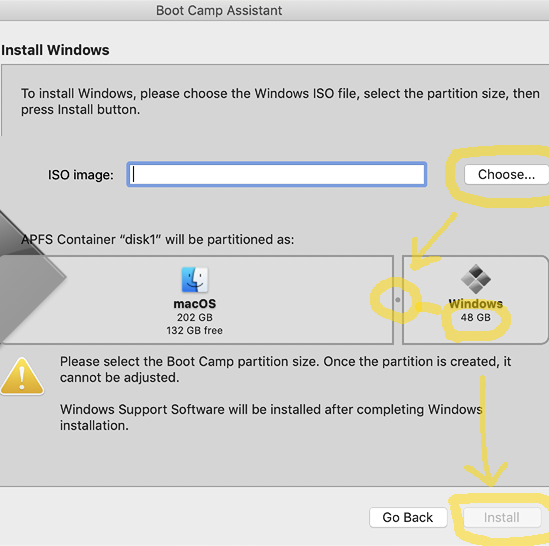Image resolution: width=549 pixels, height=546 pixels.
Task: Click the 202 GB macOS size text
Action: coord(195,317)
